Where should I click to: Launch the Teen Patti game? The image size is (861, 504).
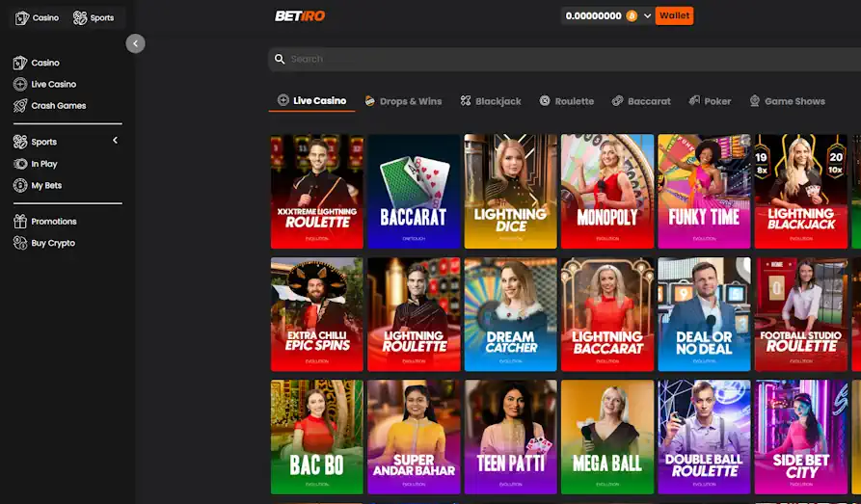click(511, 437)
